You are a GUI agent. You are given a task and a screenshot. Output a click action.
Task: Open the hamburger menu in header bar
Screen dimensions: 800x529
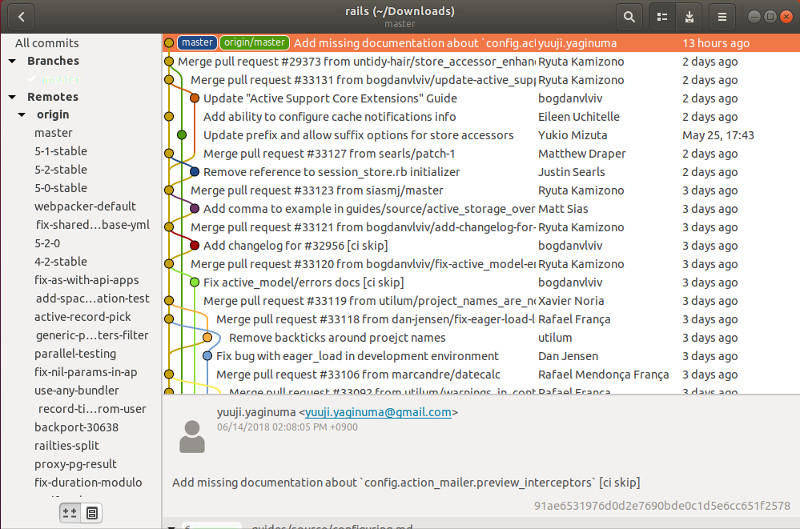[722, 16]
